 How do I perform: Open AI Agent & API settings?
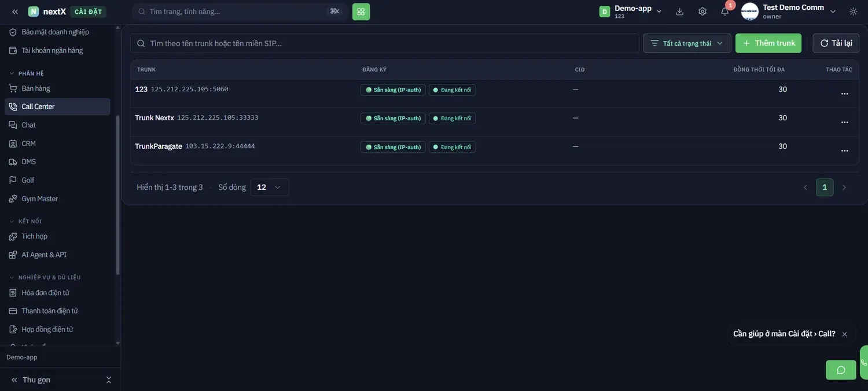coord(57,254)
